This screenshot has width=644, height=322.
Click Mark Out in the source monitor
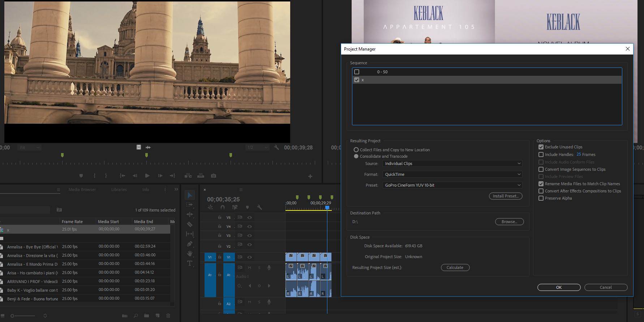coord(106,176)
